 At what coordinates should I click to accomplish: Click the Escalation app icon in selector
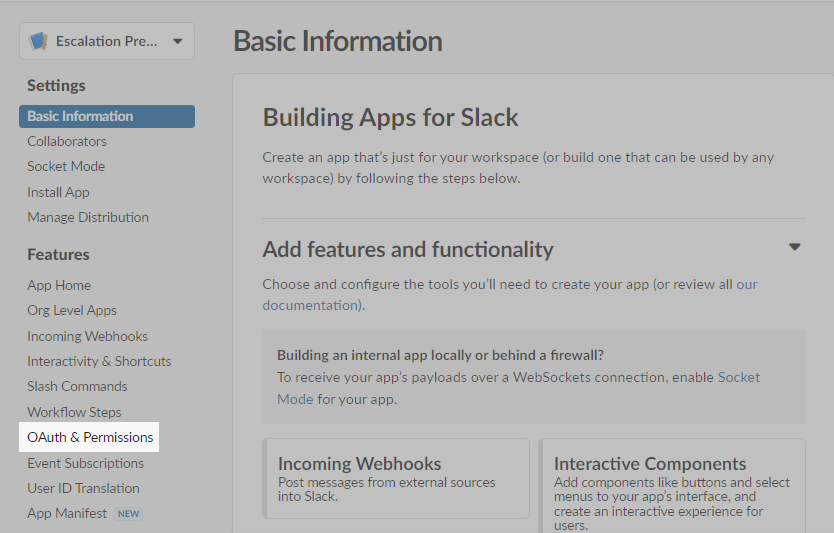pyautogui.click(x=39, y=41)
